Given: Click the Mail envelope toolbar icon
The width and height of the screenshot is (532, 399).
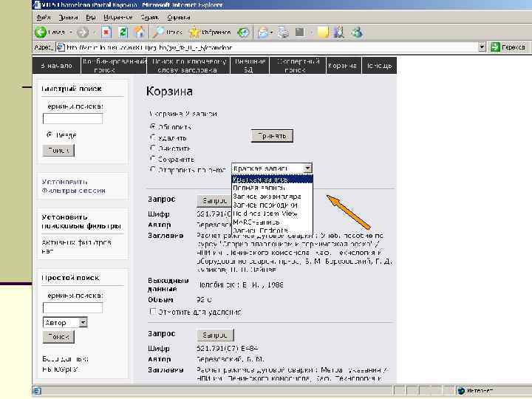Looking at the screenshot, I should click(263, 33).
